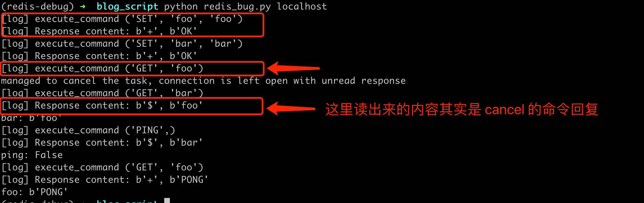
Task: Click the redis_bug.py filename in command
Action: (237, 6)
